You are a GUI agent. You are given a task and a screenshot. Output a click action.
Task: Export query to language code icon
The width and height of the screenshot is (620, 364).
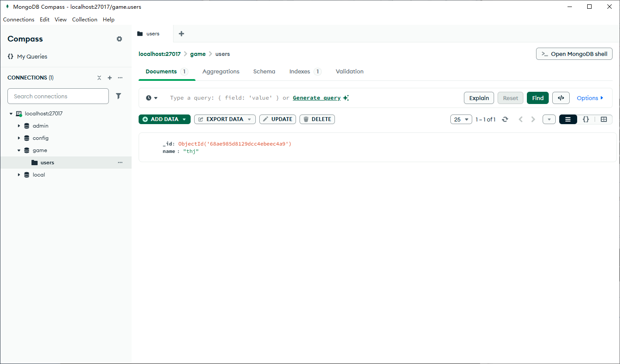click(x=561, y=98)
